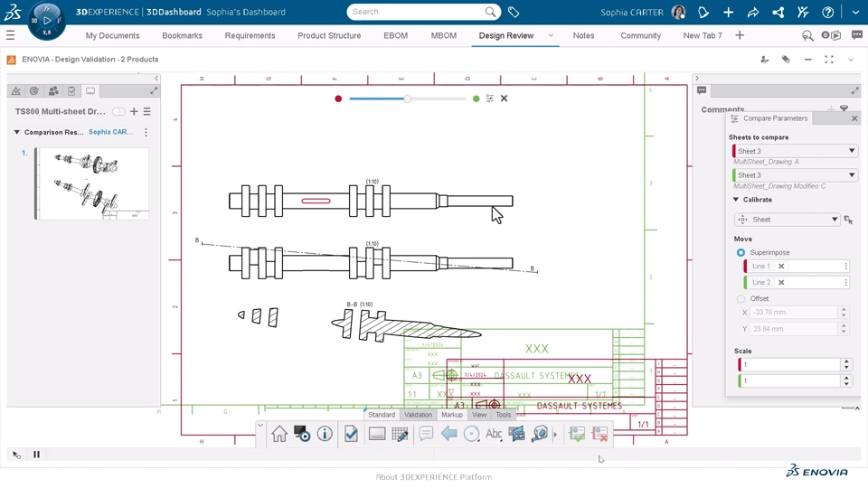Click the Search input field
Viewport: 868px width, 488px height.
click(x=417, y=12)
